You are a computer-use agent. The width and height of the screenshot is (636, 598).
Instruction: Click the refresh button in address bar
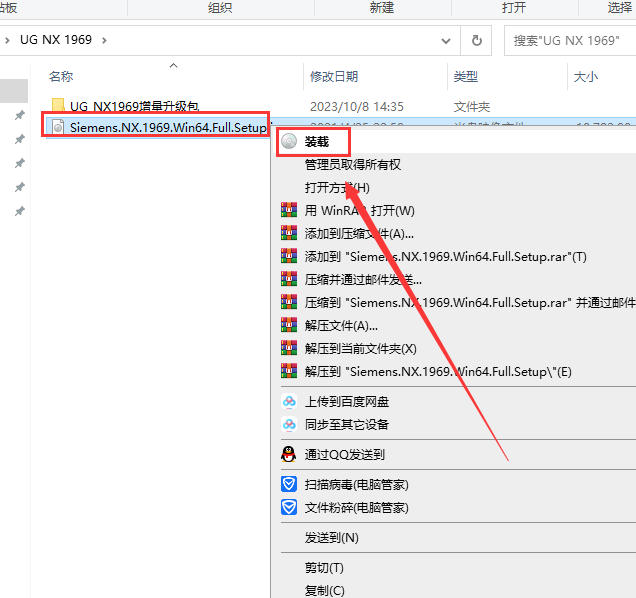pyautogui.click(x=477, y=40)
